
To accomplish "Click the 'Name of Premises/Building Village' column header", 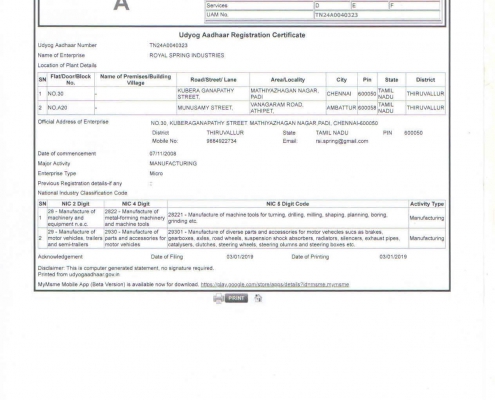I will click(135, 80).
